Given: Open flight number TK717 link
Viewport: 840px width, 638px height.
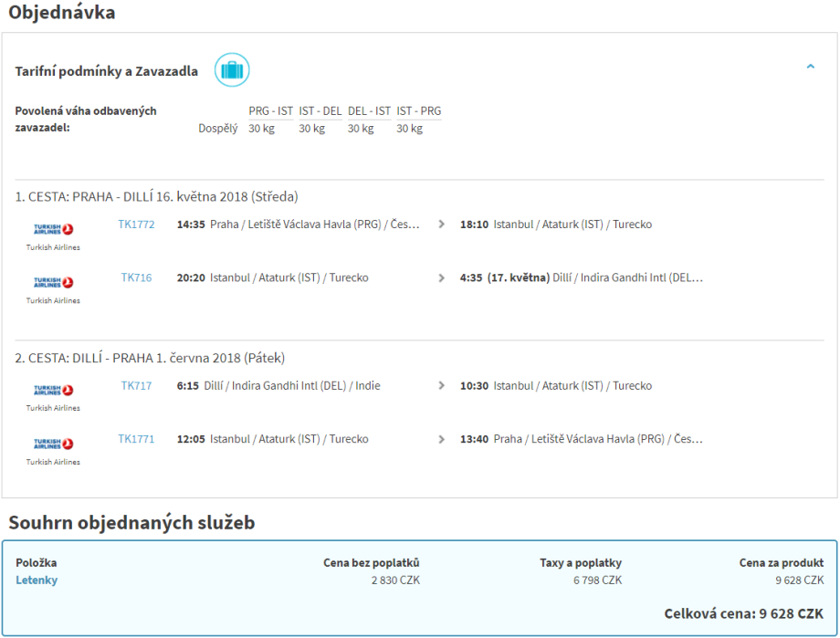Looking at the screenshot, I should pyautogui.click(x=136, y=386).
